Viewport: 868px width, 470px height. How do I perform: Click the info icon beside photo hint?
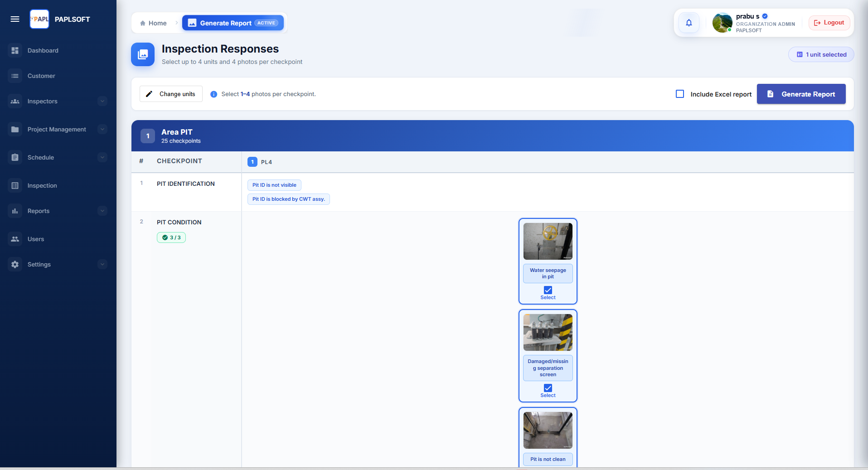point(213,94)
